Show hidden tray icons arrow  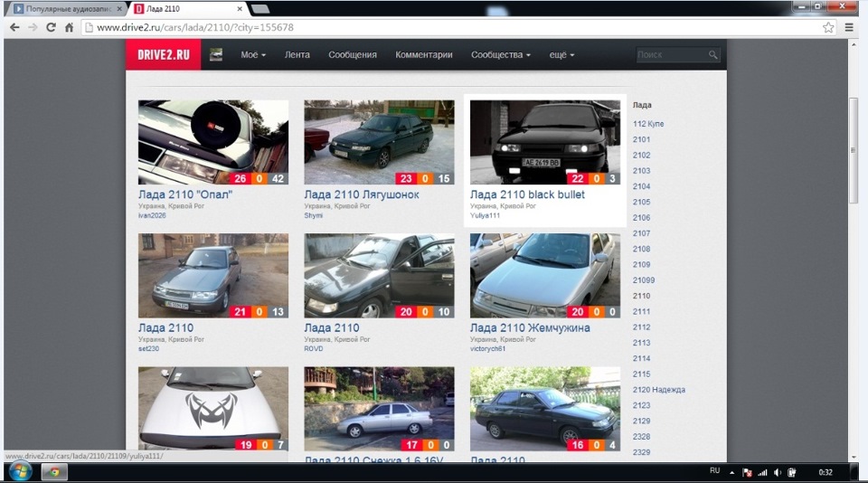[x=731, y=472]
